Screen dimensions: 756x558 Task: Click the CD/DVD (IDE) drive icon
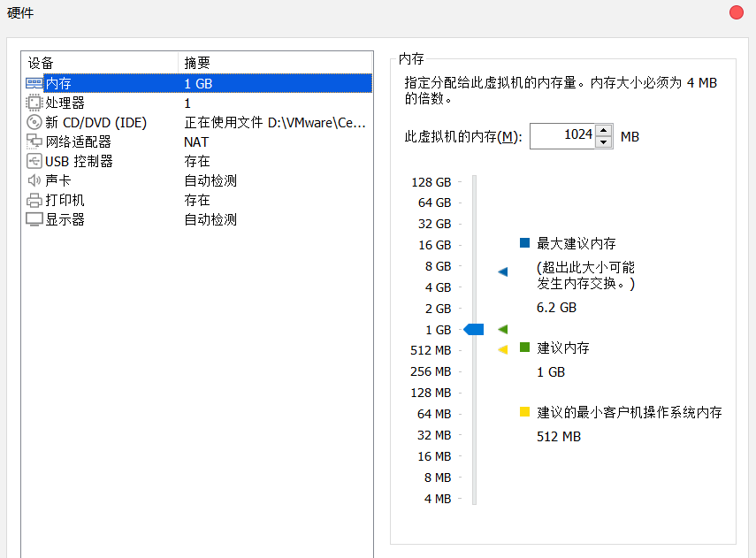pos(34,122)
